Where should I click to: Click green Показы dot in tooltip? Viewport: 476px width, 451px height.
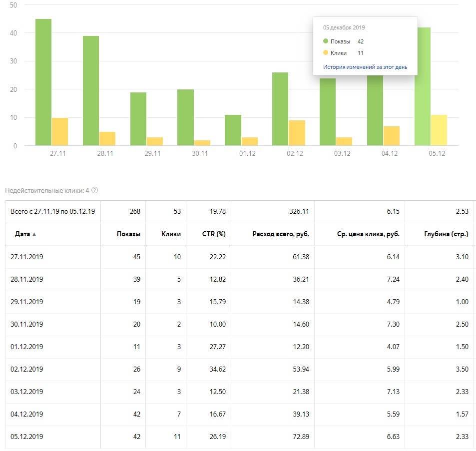(x=326, y=41)
